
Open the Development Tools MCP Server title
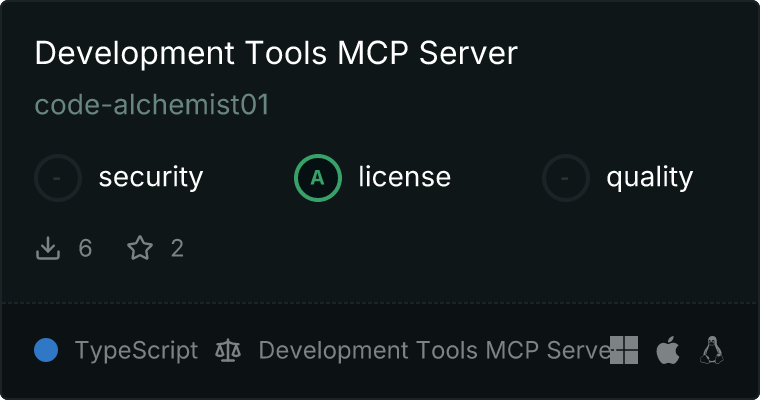(276, 54)
